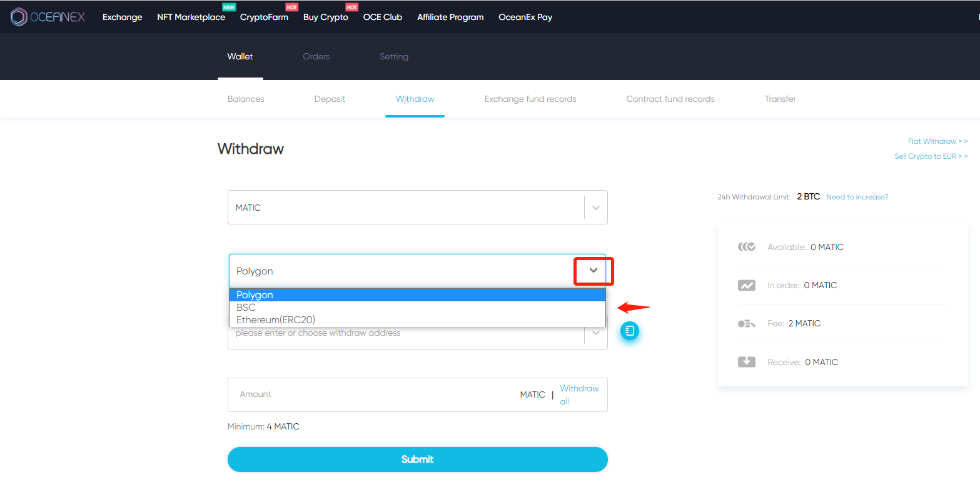Open Contract fund records tab
The width and height of the screenshot is (980, 482).
(670, 99)
